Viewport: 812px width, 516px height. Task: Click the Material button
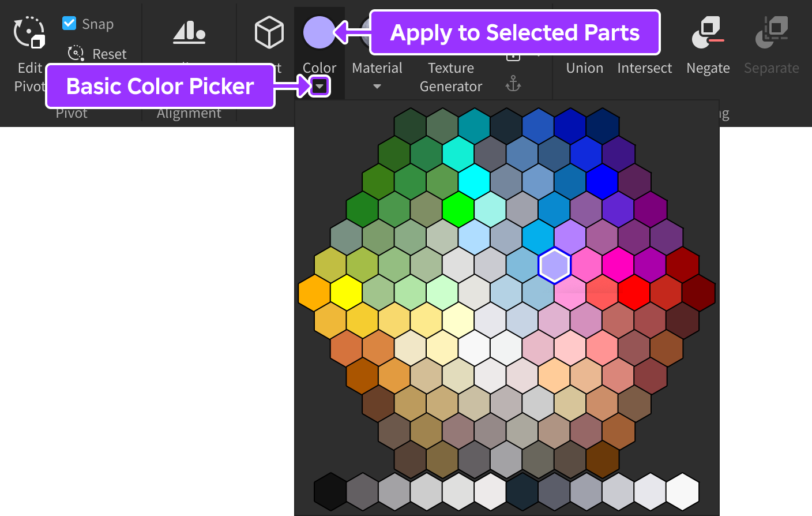click(x=377, y=68)
